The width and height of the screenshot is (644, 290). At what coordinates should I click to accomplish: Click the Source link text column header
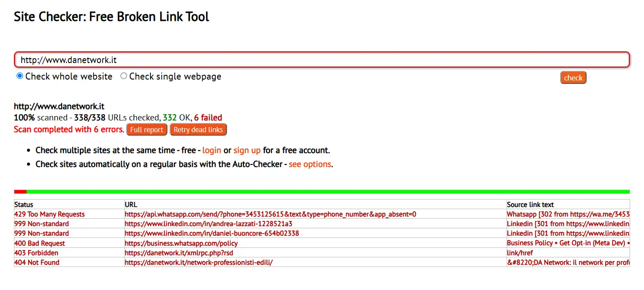point(530,204)
